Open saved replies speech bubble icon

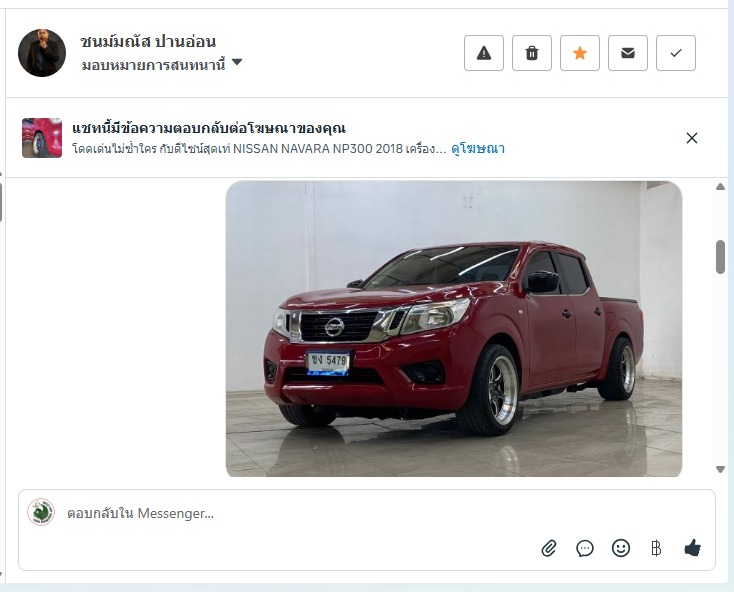[585, 548]
